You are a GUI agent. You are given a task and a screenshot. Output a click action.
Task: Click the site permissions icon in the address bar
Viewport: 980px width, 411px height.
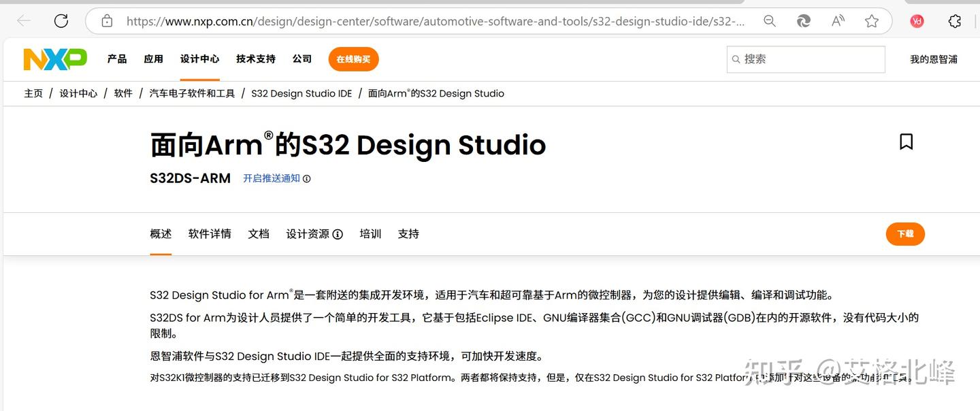[x=106, y=21]
